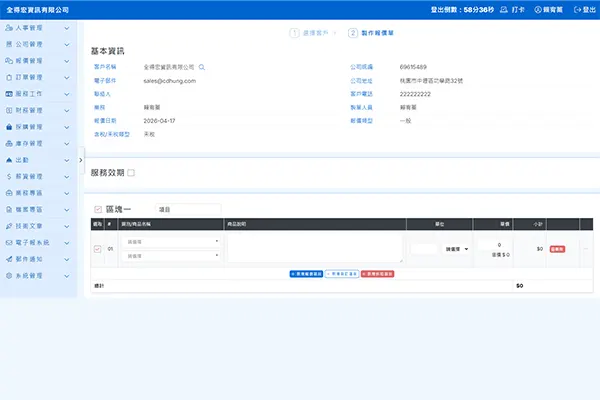This screenshot has width=600, height=400.
Task: Expand the 公司管理 chevron
Action: pyautogui.click(x=67, y=45)
